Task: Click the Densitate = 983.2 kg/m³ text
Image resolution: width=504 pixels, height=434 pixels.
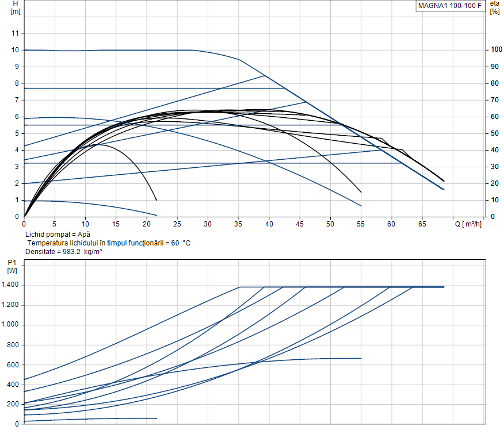Action: [64, 252]
